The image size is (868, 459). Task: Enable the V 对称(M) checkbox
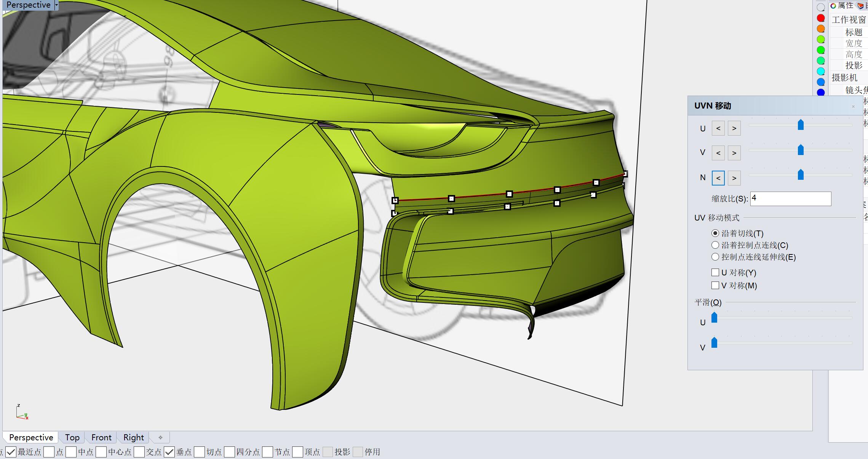coord(715,285)
